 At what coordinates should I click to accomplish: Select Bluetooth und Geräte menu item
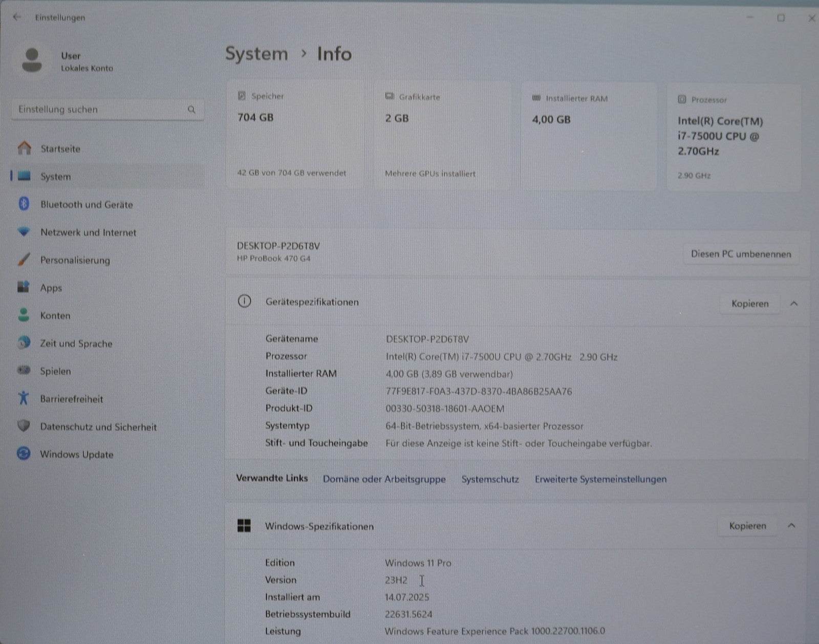[107, 204]
